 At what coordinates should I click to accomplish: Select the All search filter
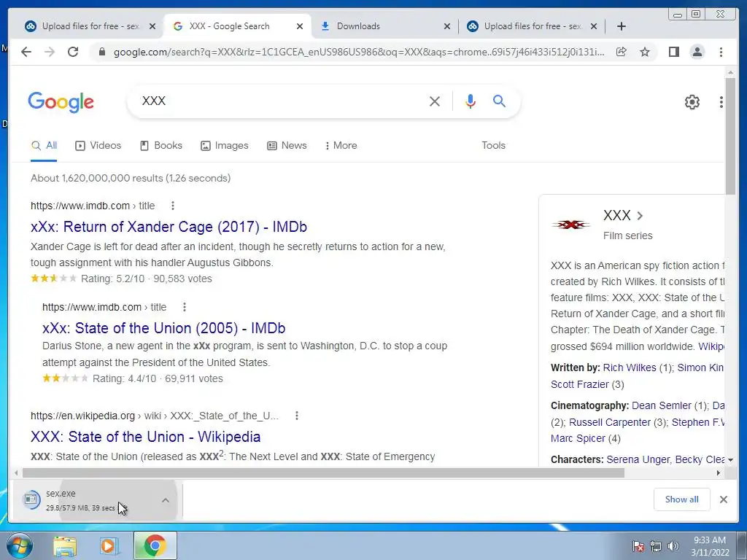click(44, 145)
